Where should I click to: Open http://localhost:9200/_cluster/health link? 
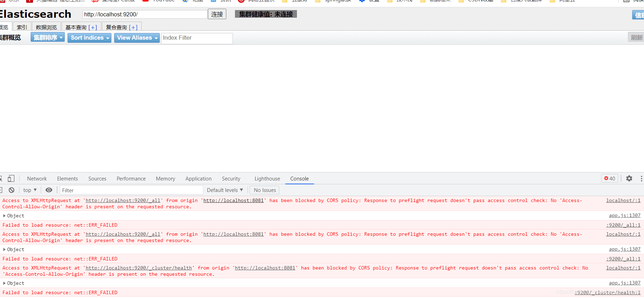point(139,268)
